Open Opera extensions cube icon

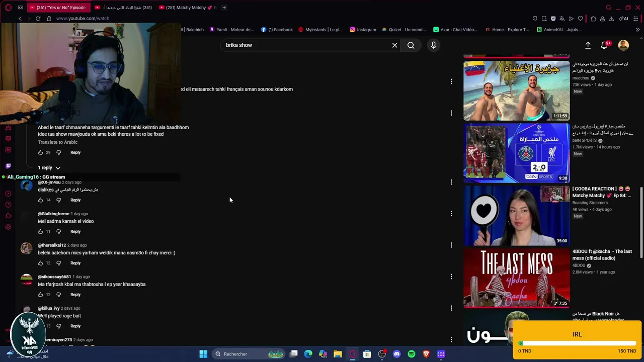tap(593, 19)
